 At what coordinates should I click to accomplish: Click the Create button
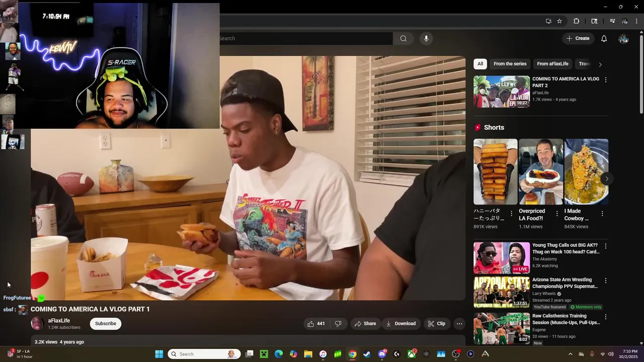click(x=578, y=38)
